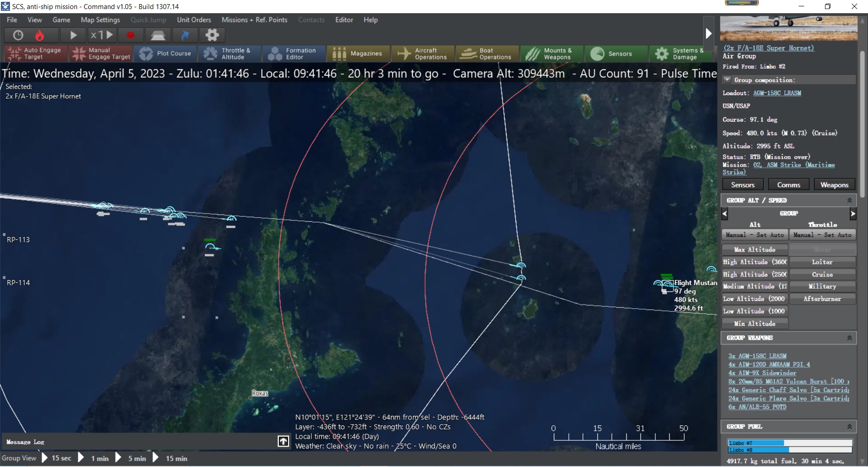This screenshot has height=467, width=868.
Task: Open the Unit Orders menu
Action: point(194,20)
